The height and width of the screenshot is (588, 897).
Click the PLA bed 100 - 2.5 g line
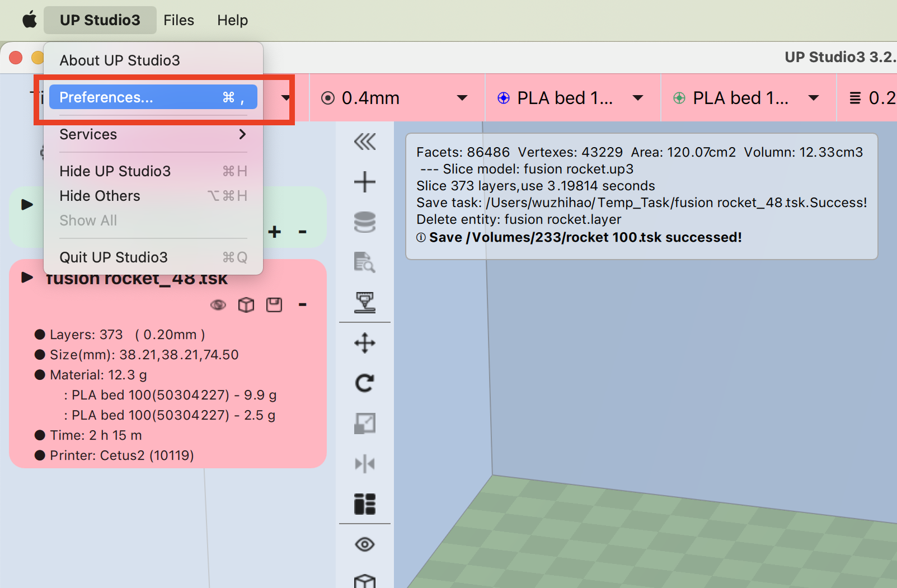(170, 415)
